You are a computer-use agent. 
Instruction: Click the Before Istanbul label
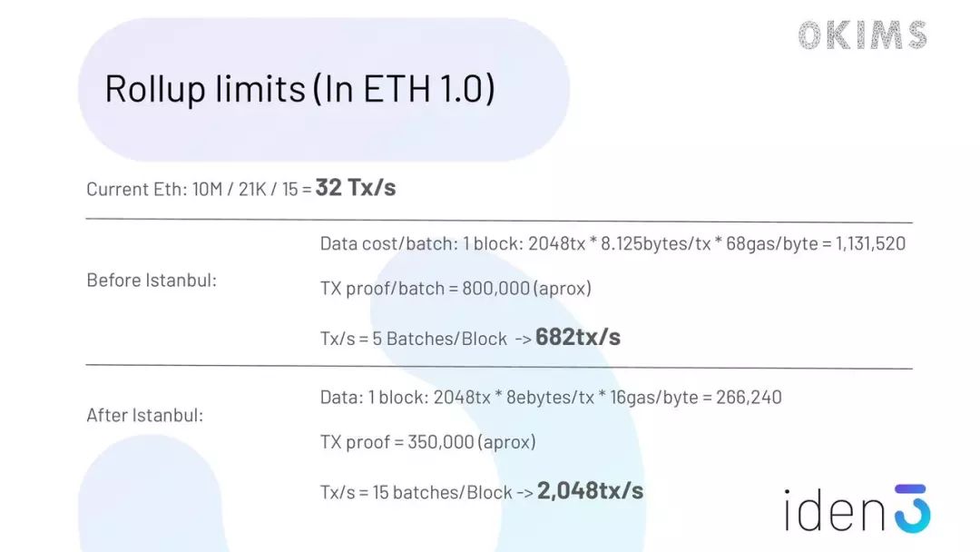tap(152, 280)
